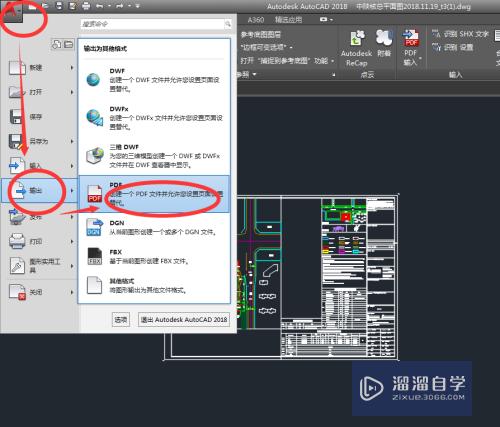Click the Undo arrow in quick access toolbar
Image resolution: width=500 pixels, height=427 pixels.
99,6
